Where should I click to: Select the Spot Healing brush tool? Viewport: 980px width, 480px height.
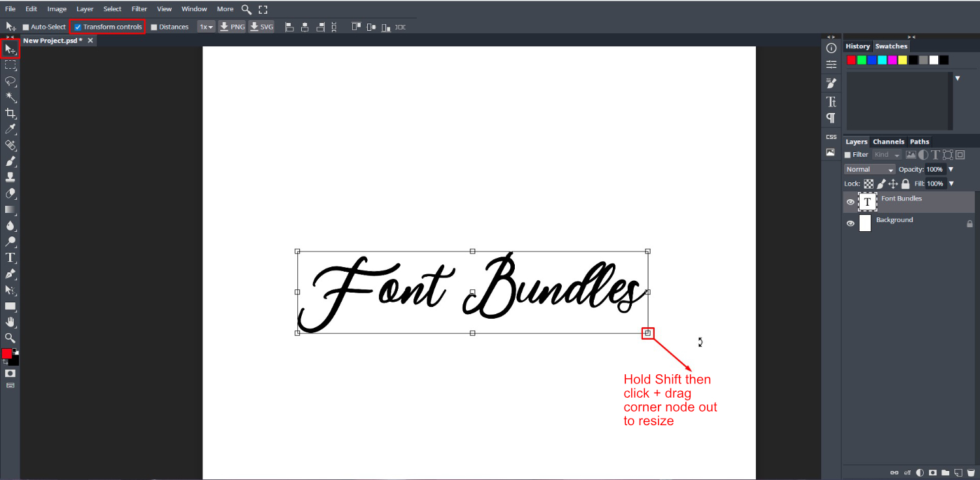tap(10, 145)
